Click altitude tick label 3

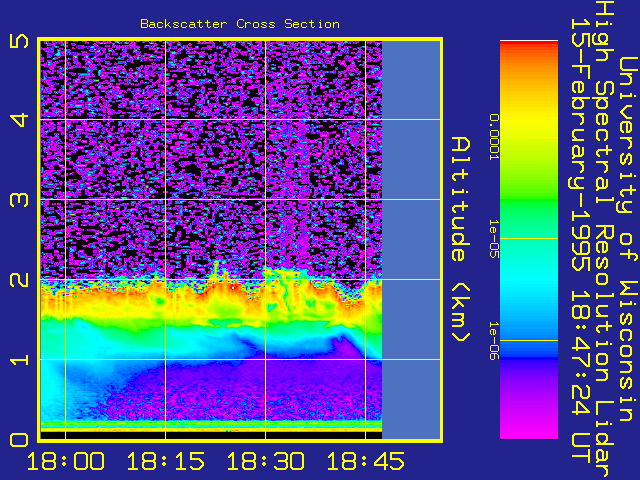19,200
